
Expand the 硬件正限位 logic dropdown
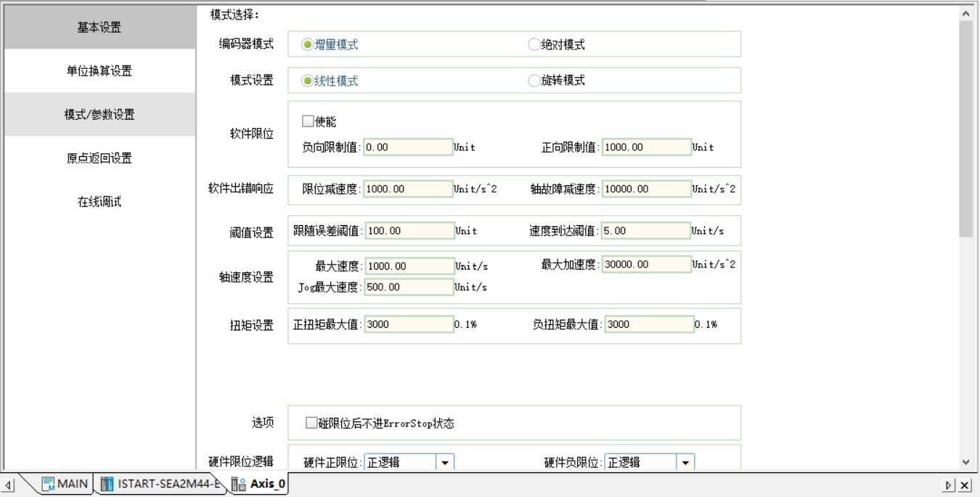[x=445, y=462]
